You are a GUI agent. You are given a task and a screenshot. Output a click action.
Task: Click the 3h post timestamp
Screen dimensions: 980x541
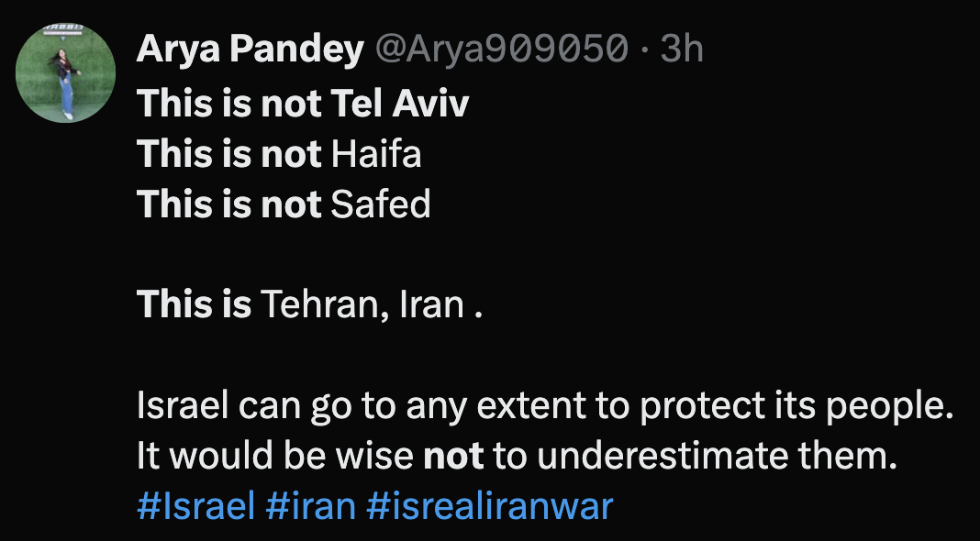tap(682, 50)
